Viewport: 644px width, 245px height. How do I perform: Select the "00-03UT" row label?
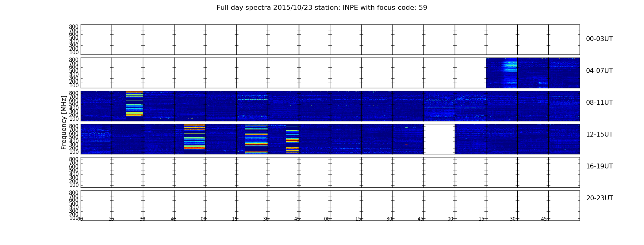tap(599, 39)
